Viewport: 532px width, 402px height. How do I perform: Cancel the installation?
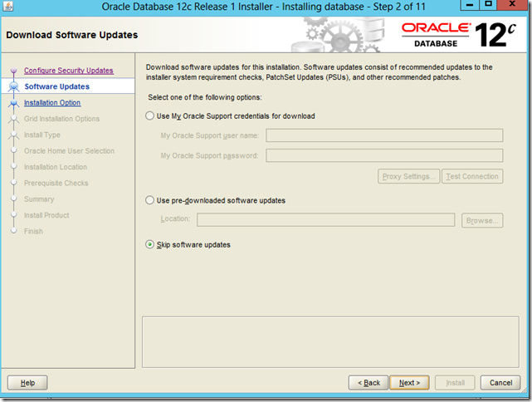(500, 383)
